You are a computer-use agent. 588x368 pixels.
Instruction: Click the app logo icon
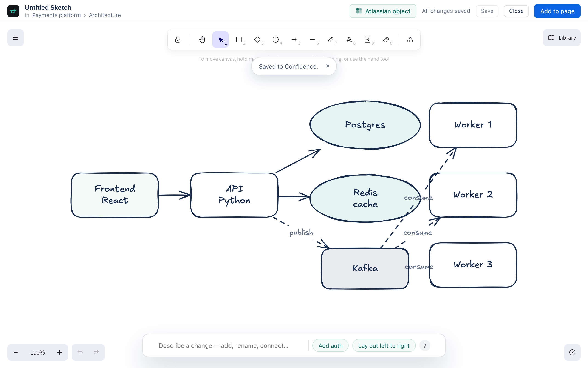(x=13, y=11)
